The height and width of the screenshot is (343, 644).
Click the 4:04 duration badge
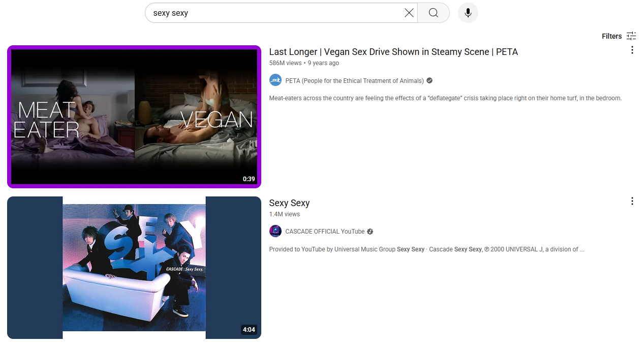point(249,330)
